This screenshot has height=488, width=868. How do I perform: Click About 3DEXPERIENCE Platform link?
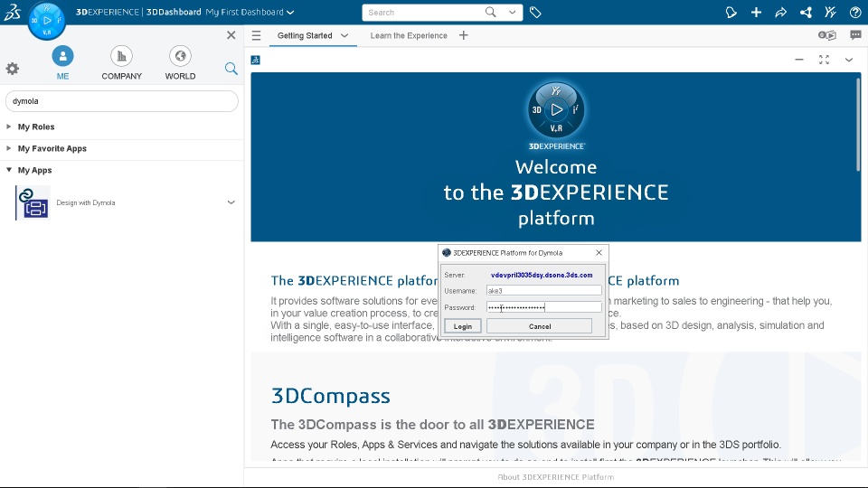(x=555, y=477)
